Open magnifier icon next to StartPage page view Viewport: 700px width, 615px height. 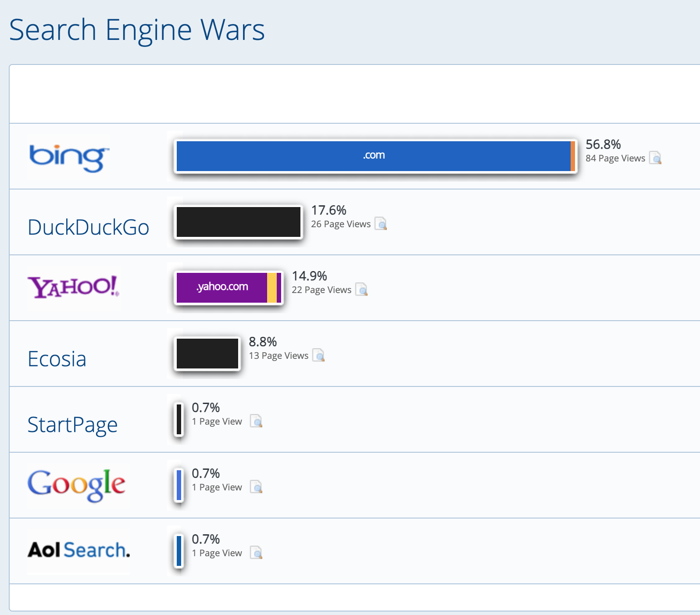point(256,421)
